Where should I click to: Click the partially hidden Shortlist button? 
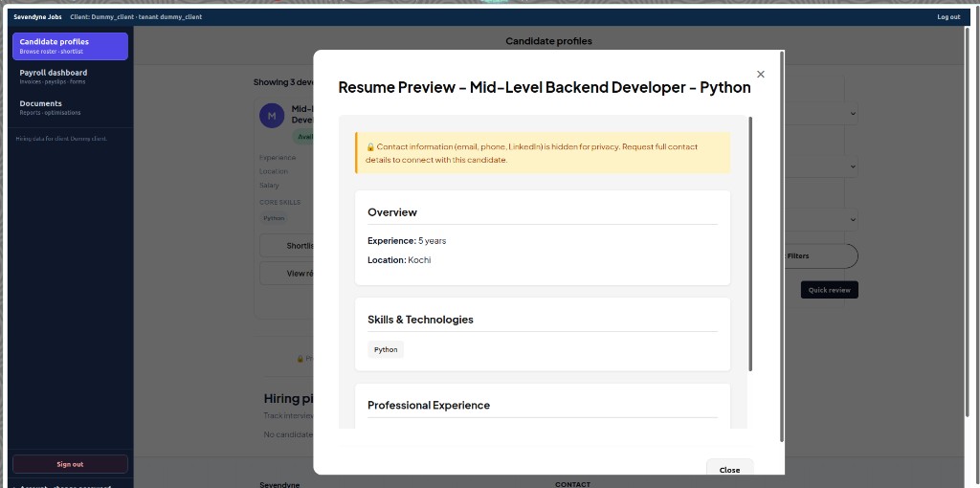click(287, 246)
